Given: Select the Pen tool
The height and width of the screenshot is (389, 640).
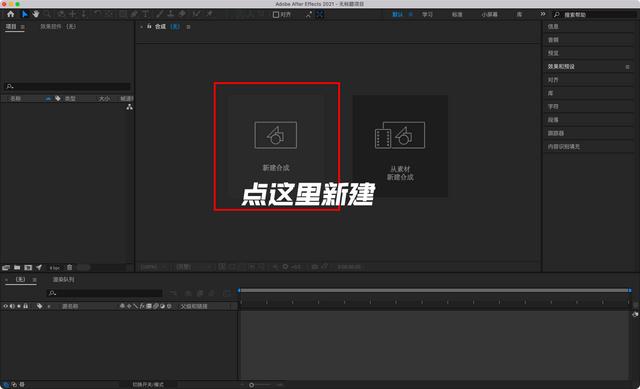Looking at the screenshot, I should click(134, 14).
